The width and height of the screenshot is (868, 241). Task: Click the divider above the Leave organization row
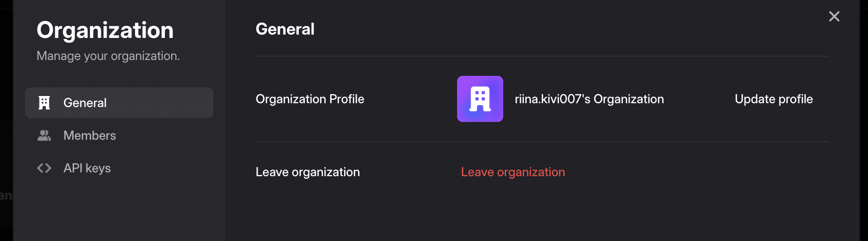[542, 142]
